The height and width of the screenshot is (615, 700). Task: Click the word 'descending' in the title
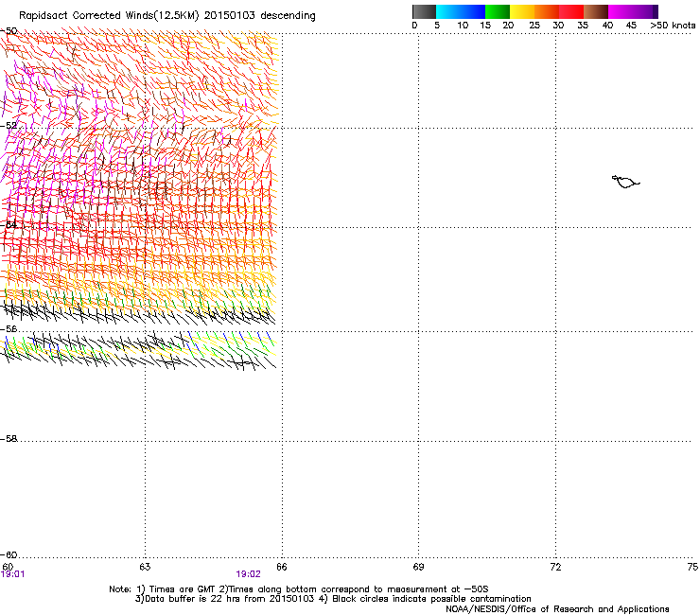(x=288, y=16)
